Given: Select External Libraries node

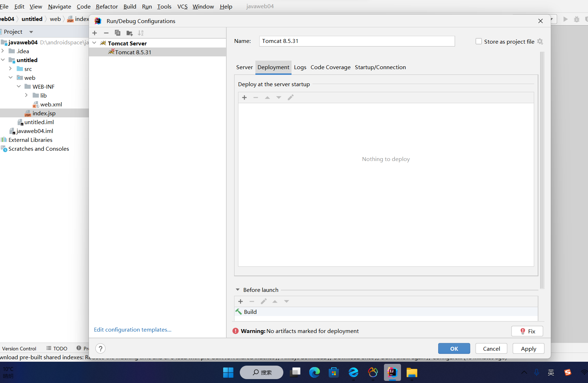Looking at the screenshot, I should [27, 140].
